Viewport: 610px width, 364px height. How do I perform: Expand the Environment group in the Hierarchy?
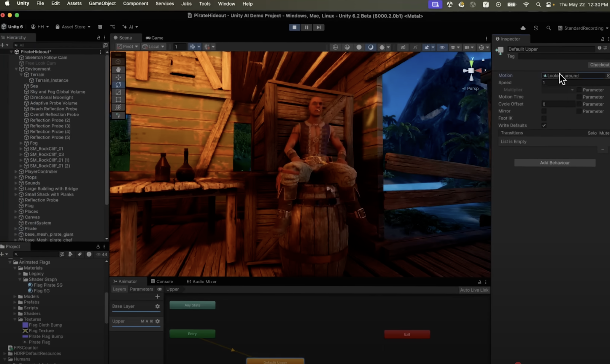click(16, 69)
